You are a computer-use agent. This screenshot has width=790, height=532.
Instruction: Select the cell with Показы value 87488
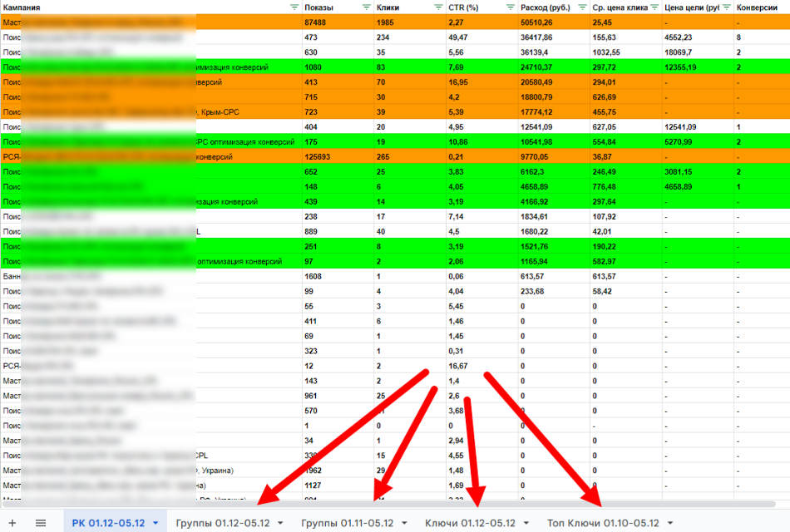point(337,22)
